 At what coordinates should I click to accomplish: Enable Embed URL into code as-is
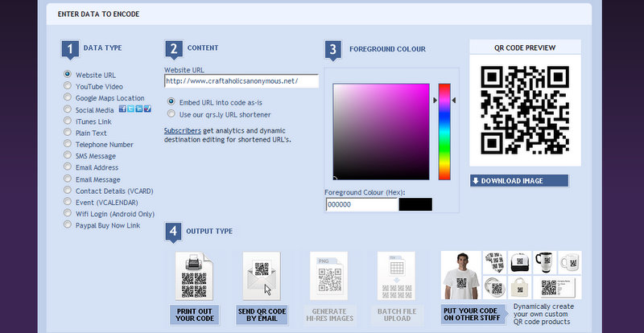coord(171,102)
